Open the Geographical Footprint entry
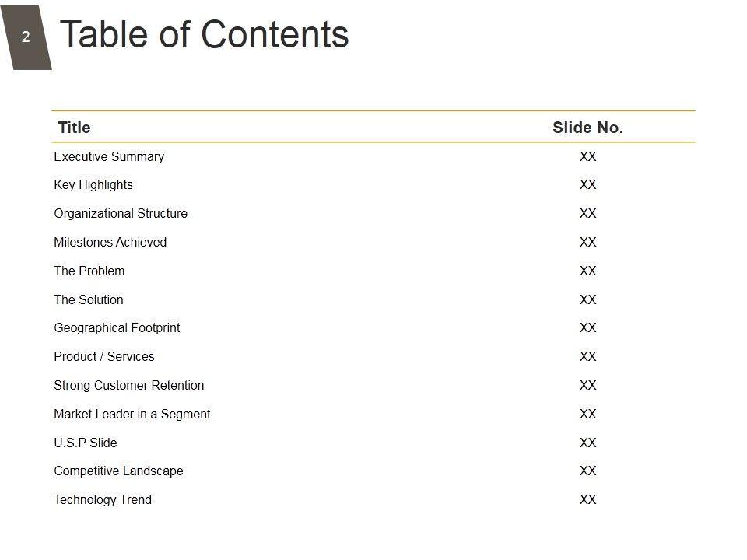The image size is (747, 560). 117,328
